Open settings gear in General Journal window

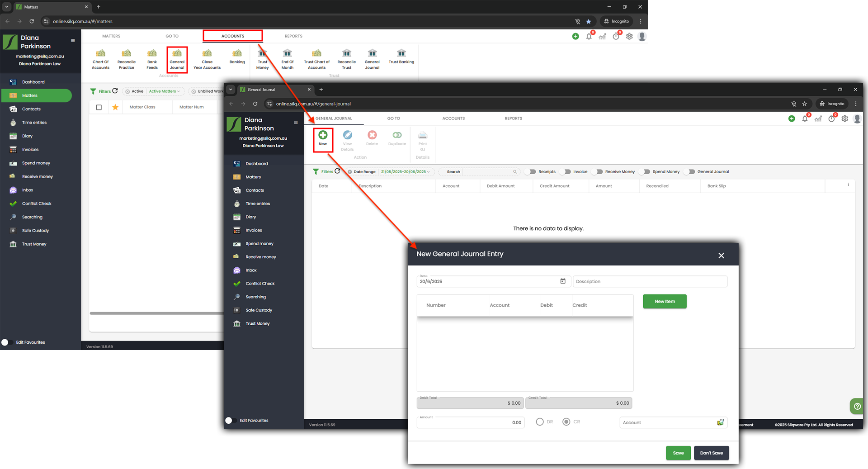pos(844,118)
